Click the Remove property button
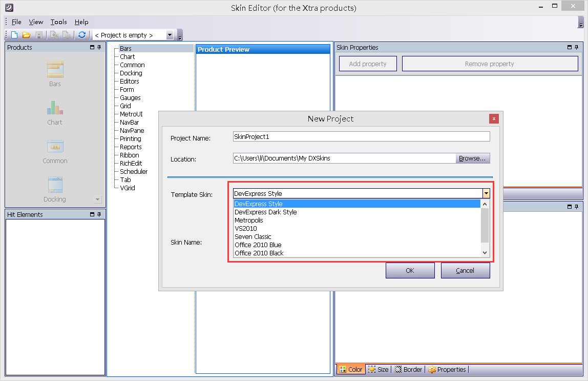The height and width of the screenshot is (381, 588). tap(489, 64)
